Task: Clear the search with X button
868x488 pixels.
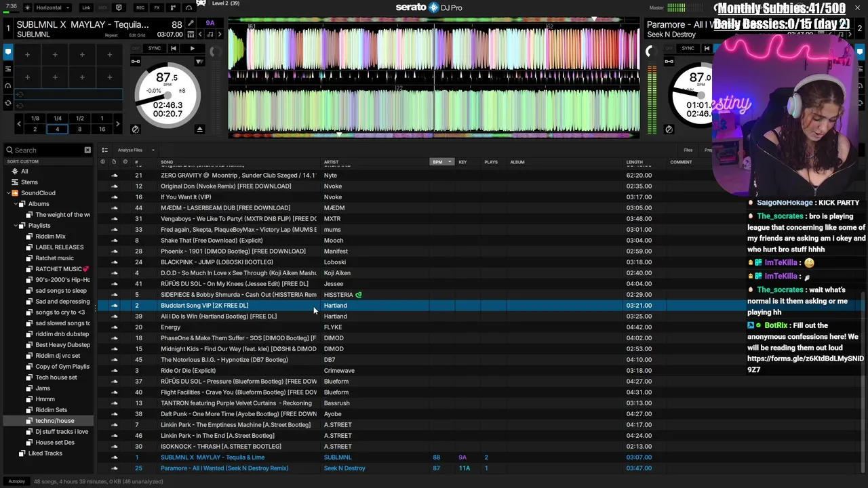Action: click(x=87, y=150)
